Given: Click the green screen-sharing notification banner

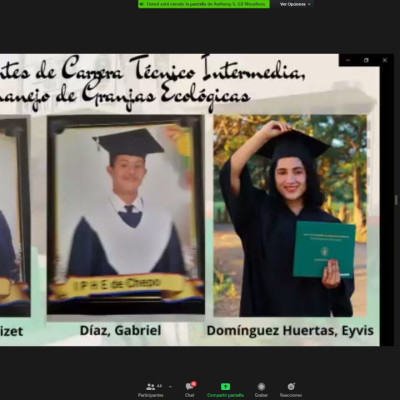Looking at the screenshot, I should pyautogui.click(x=204, y=4).
